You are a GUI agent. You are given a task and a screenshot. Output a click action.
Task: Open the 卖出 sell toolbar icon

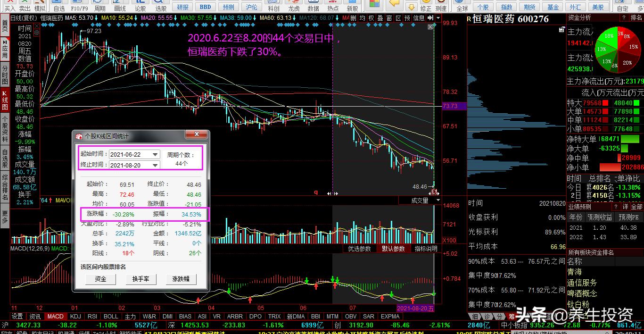(x=25, y=6)
